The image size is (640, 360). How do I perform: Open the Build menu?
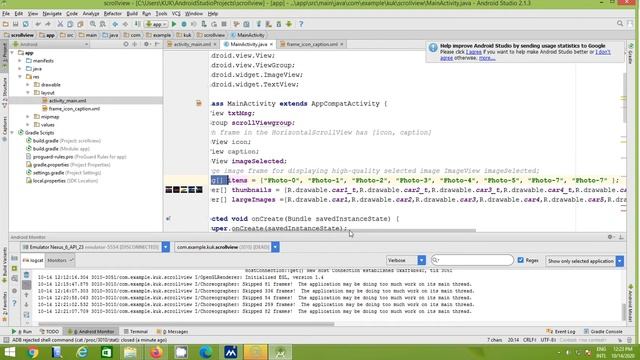point(132,13)
